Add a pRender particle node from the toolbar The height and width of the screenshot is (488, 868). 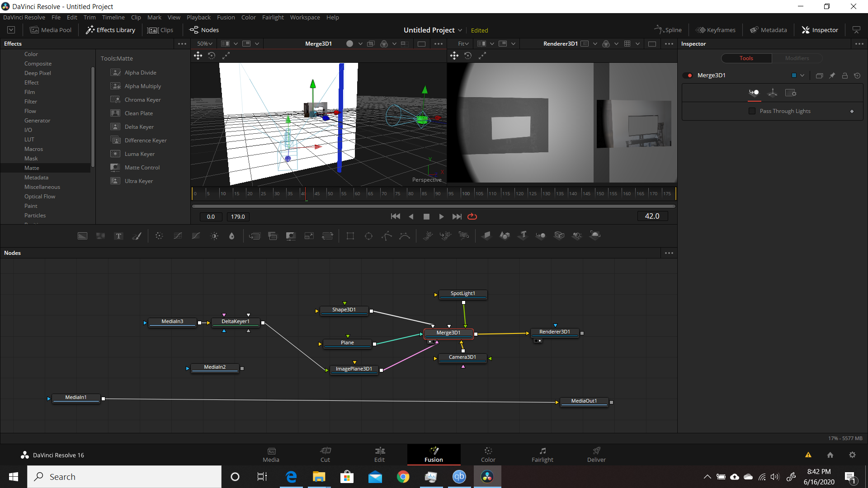click(464, 235)
